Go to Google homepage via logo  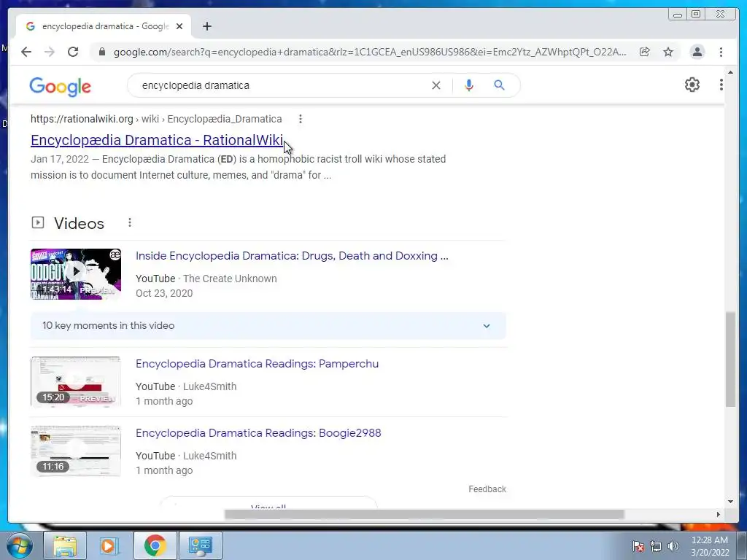click(x=60, y=87)
